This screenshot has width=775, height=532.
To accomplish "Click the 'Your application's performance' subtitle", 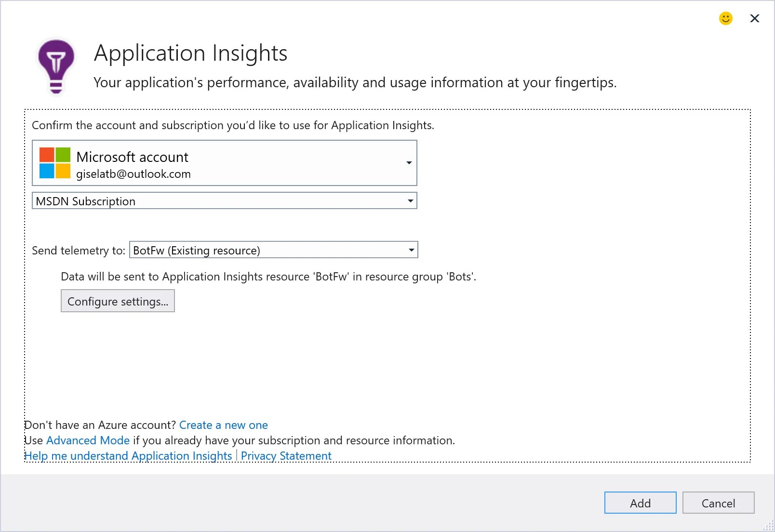I will pos(355,83).
